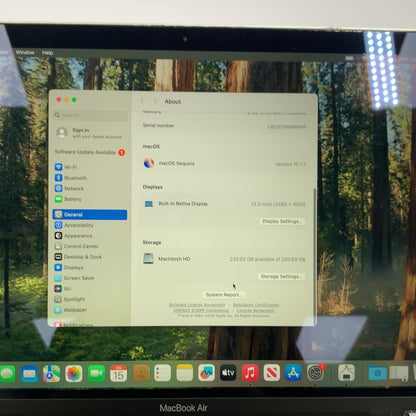Viewport: 416px width, 416px height.
Task: Open Reminders from the Dock
Action: point(163,373)
